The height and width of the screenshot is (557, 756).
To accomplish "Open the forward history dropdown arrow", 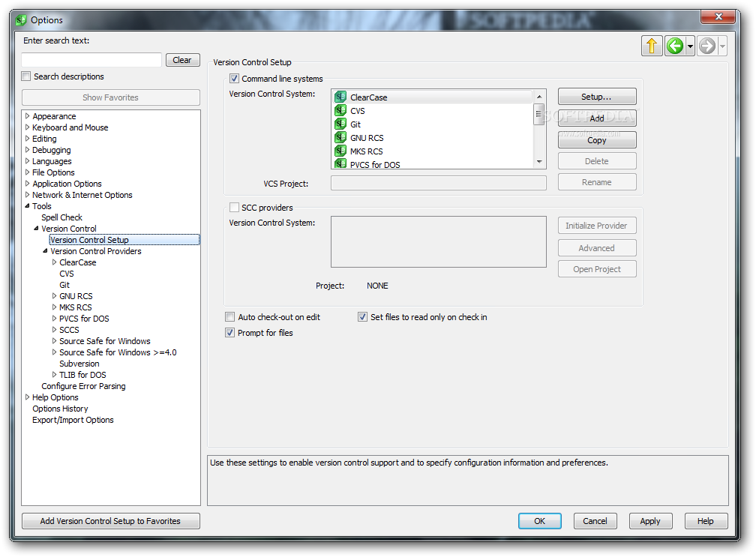I will coord(722,46).
